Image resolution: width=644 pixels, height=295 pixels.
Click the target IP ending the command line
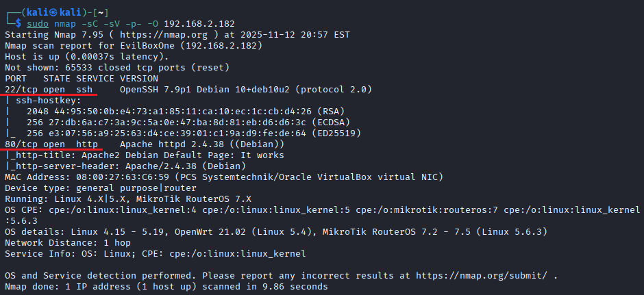point(201,23)
